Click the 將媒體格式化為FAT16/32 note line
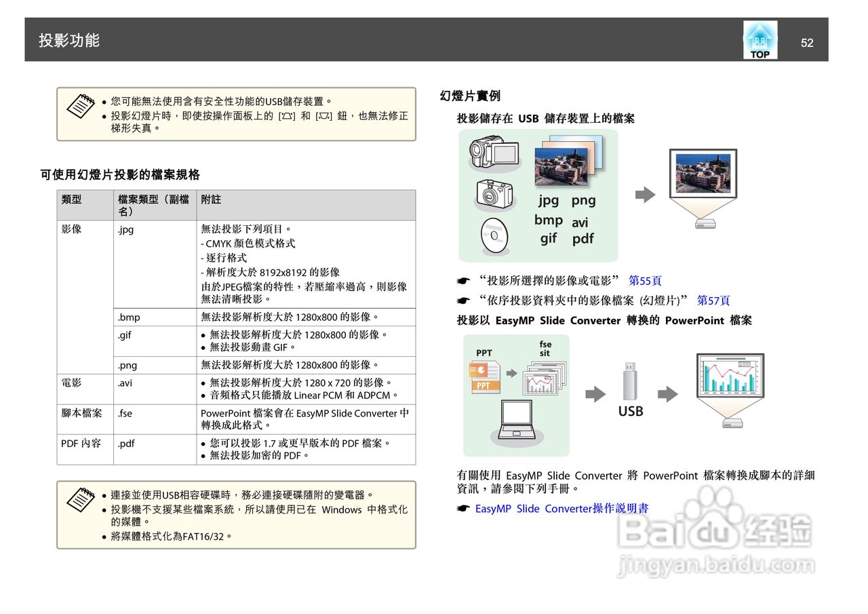This screenshot has height=614, width=868. pyautogui.click(x=172, y=536)
